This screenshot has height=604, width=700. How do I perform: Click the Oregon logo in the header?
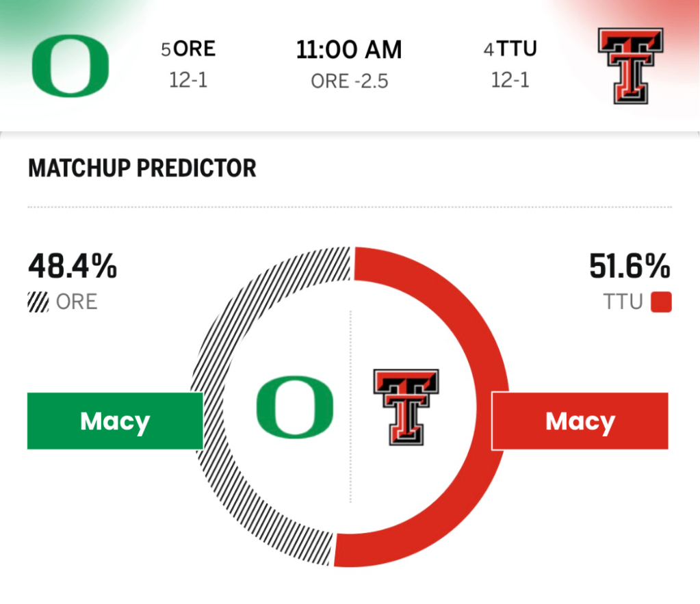[70, 65]
